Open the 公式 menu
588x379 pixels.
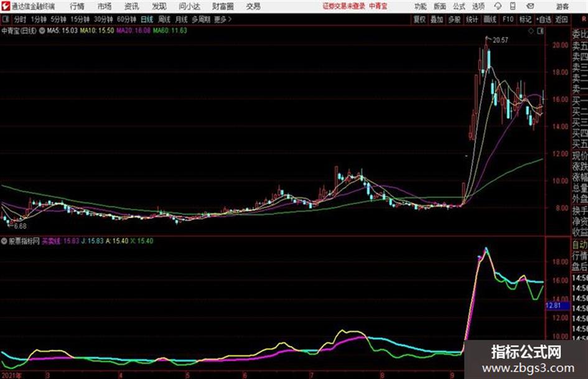[459, 6]
